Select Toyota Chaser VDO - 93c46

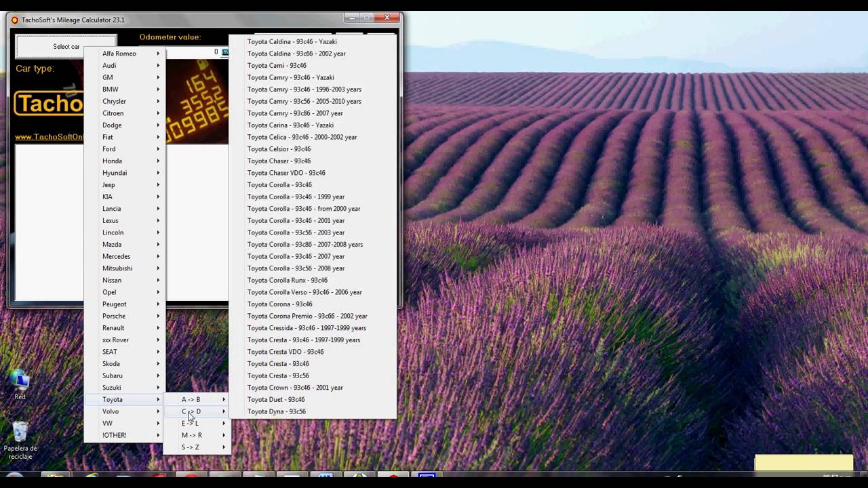click(x=313, y=173)
